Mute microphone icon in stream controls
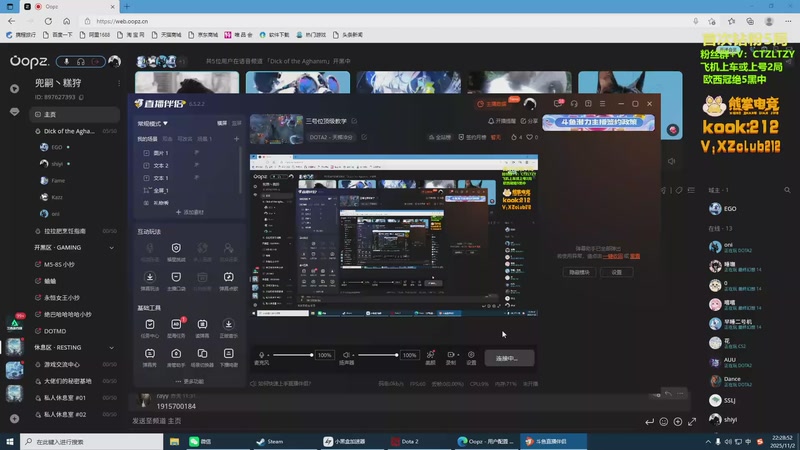 262,355
